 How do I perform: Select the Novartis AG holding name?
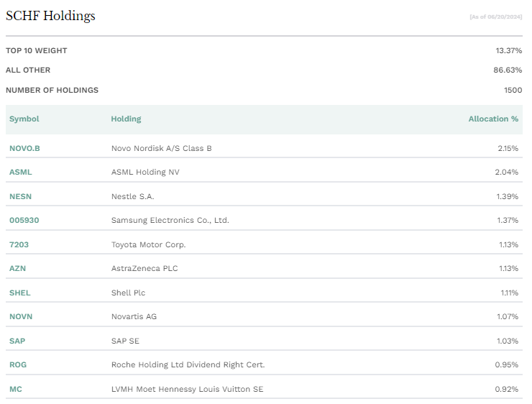(x=134, y=316)
